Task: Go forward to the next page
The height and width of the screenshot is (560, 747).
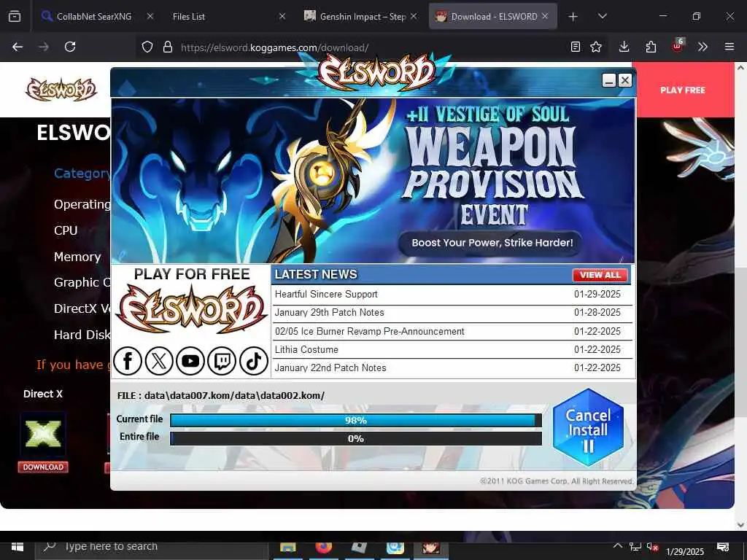Action: click(44, 47)
